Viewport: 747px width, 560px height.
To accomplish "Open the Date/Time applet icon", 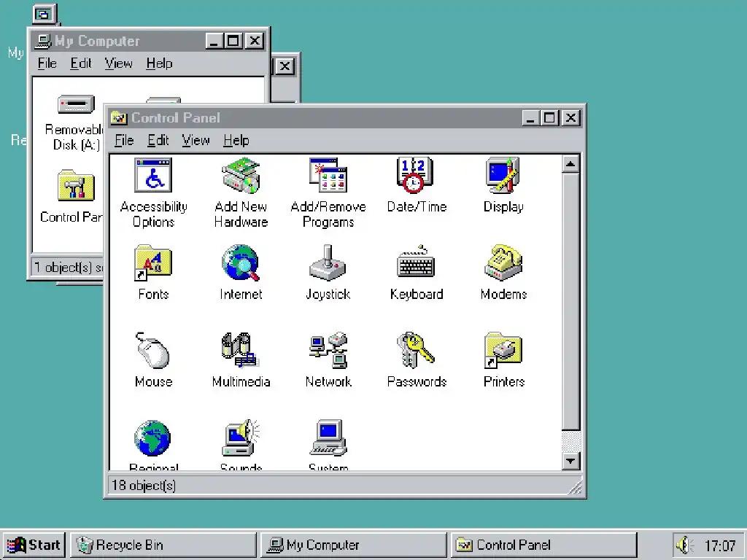I will tap(415, 175).
